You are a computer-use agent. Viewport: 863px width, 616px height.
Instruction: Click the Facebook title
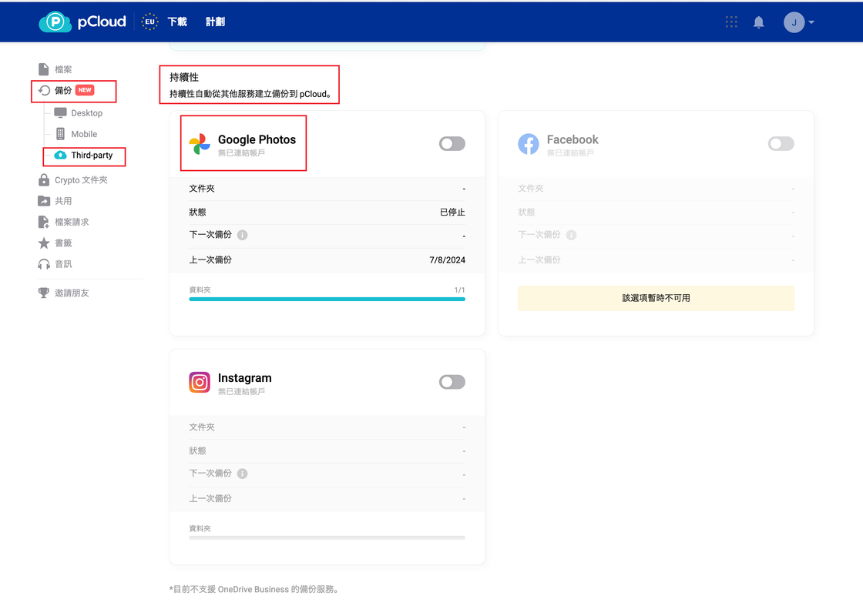click(573, 139)
